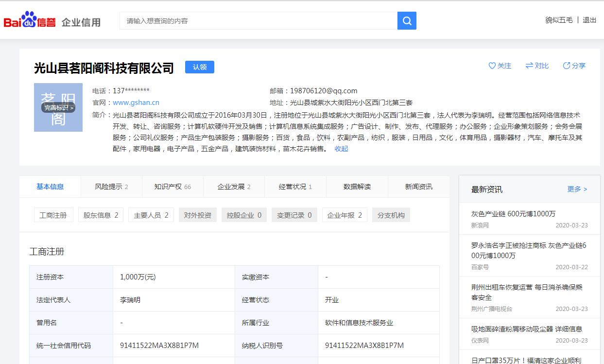Click the blue search magnifier button

point(407,21)
